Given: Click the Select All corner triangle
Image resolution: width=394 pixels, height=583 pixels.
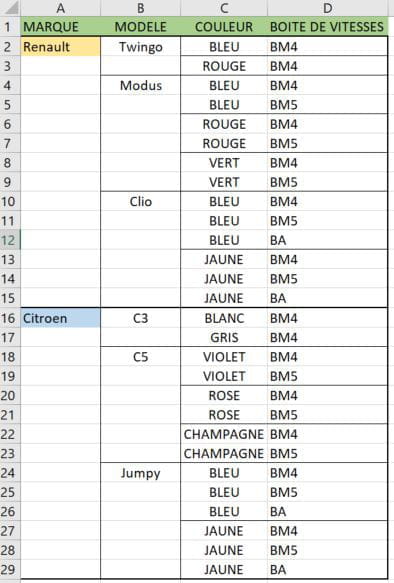Looking at the screenshot, I should (10, 8).
